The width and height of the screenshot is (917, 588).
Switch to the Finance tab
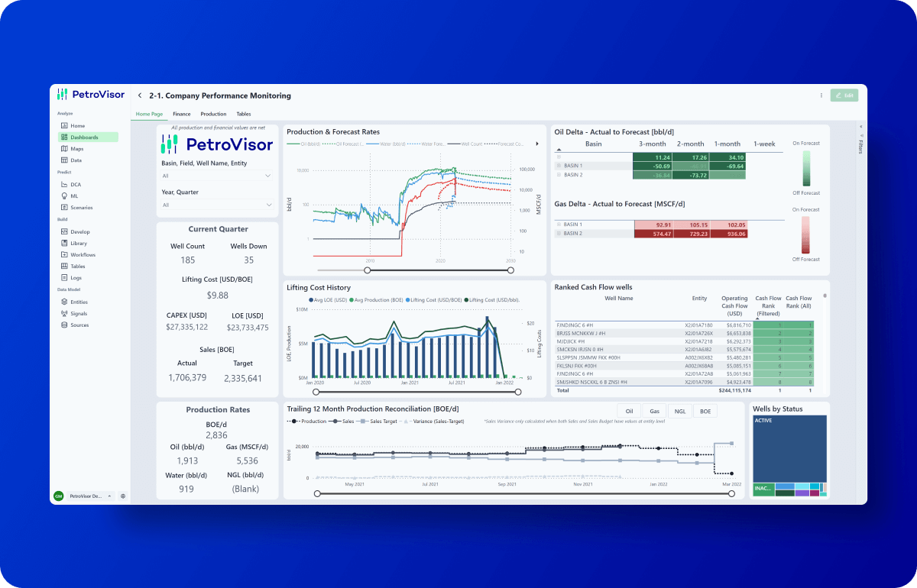[x=182, y=114]
